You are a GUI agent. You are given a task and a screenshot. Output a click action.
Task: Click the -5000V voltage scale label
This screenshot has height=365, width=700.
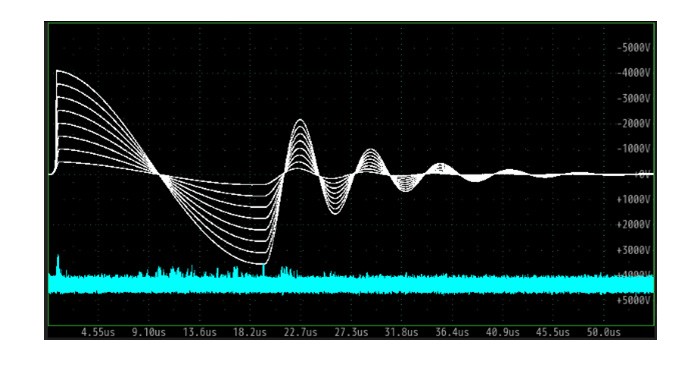(633, 47)
